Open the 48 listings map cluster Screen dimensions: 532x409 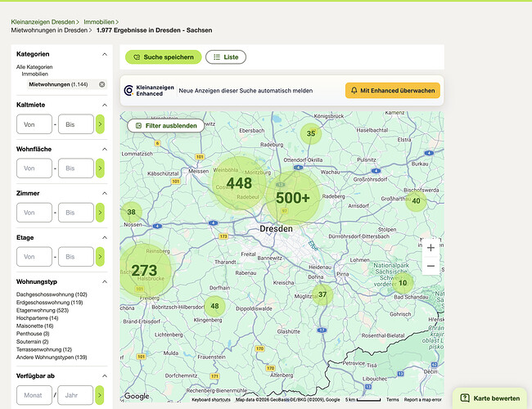click(x=214, y=306)
